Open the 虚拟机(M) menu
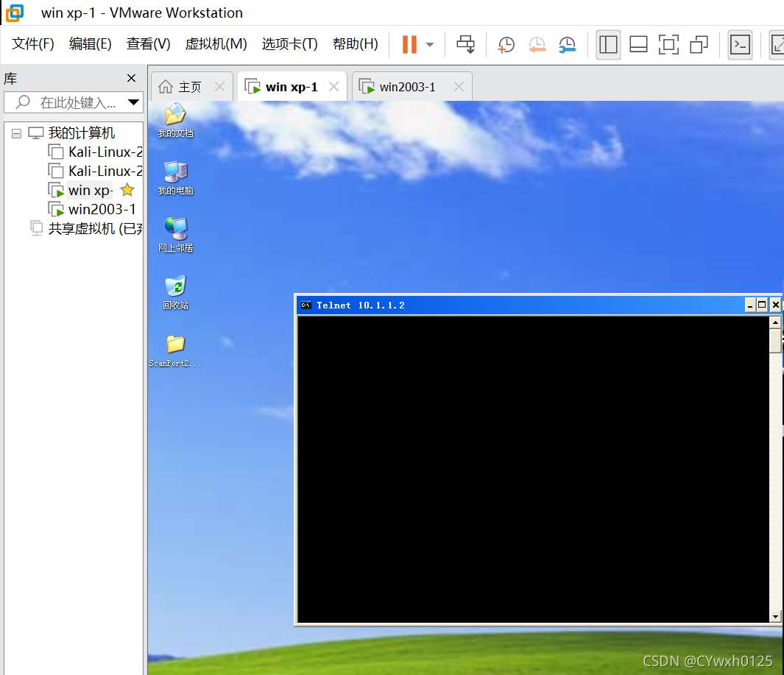 (216, 44)
